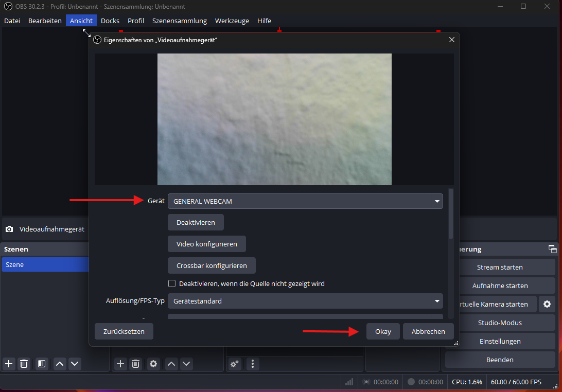Pop out the Steuerung dock panel
This screenshot has width=562, height=392.
coord(552,249)
